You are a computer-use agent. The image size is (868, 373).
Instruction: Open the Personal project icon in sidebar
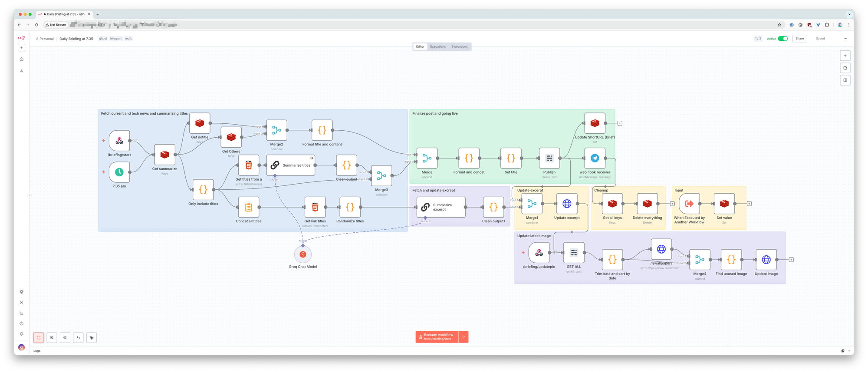click(x=21, y=71)
